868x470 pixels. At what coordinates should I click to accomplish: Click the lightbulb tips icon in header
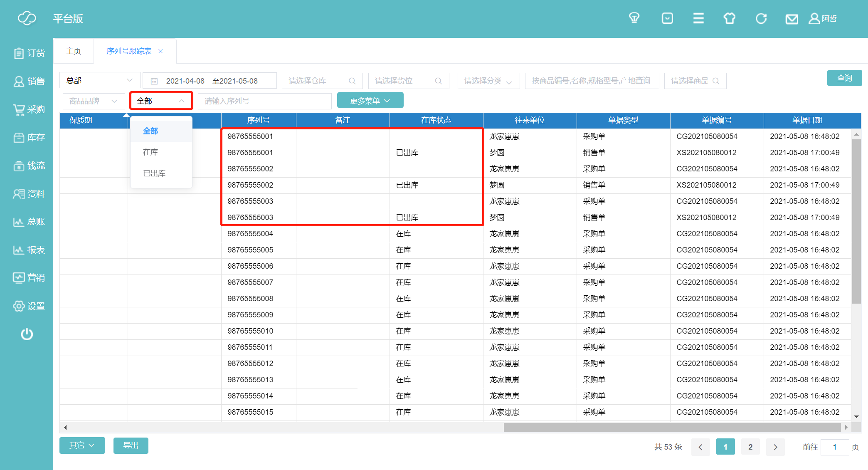634,18
